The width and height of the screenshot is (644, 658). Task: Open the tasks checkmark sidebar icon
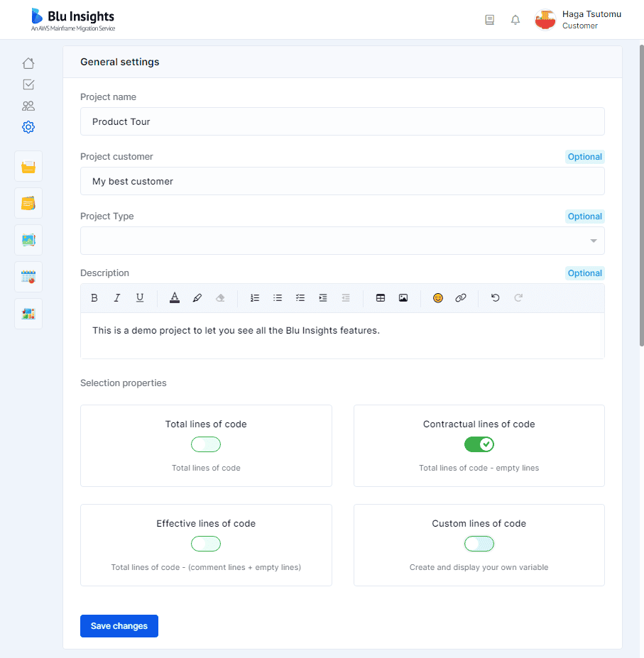[x=28, y=84]
